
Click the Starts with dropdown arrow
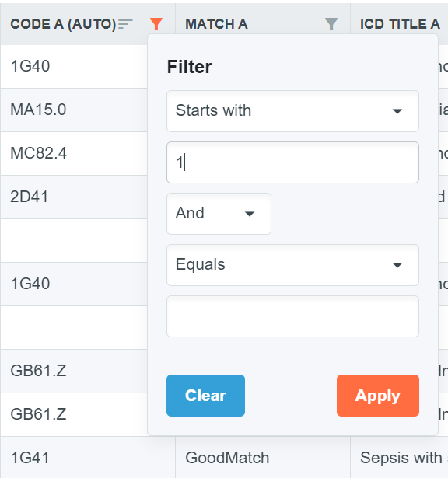(397, 111)
